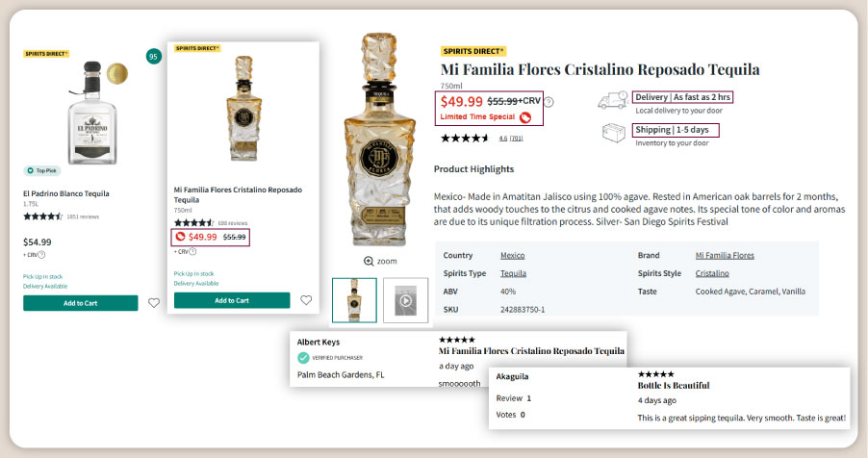Select the Top Pick badge

(43, 170)
